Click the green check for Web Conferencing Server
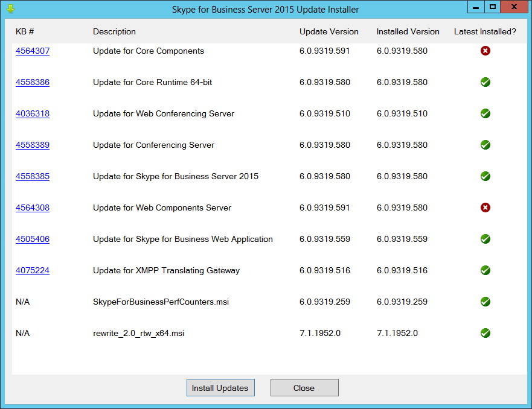Screen dimensions: 532x409 tap(485, 113)
